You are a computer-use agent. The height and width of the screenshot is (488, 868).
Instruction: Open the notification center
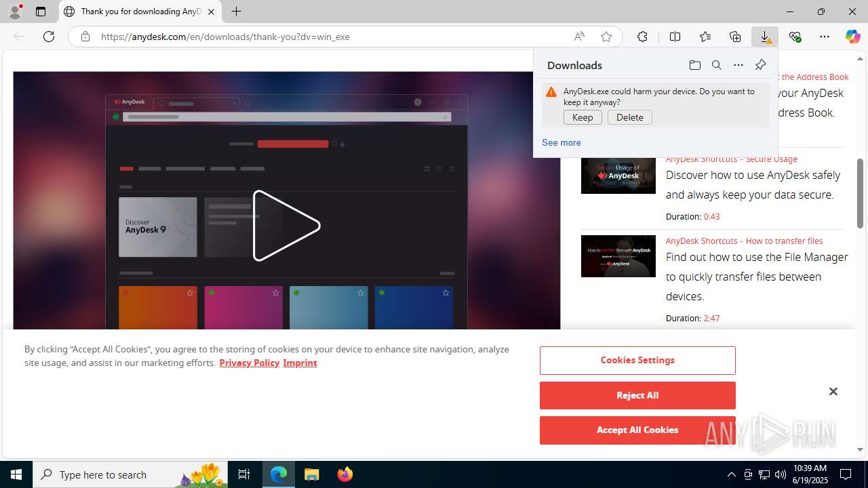tap(846, 474)
